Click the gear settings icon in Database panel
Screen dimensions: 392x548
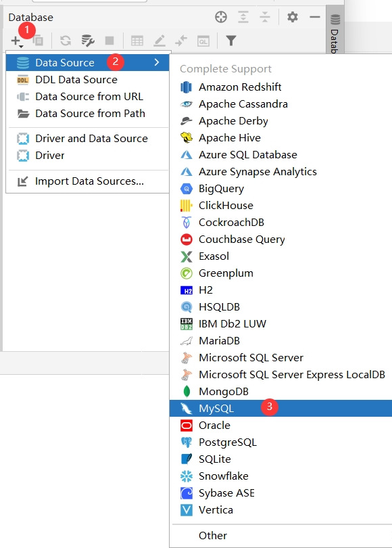(x=292, y=17)
